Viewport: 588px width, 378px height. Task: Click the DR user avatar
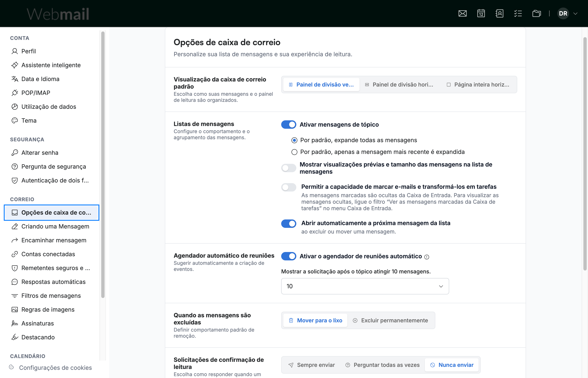(x=563, y=13)
